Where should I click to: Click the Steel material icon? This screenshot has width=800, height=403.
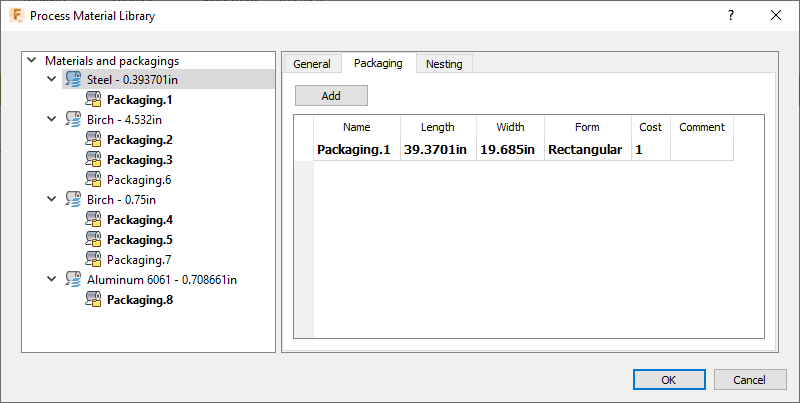point(73,80)
